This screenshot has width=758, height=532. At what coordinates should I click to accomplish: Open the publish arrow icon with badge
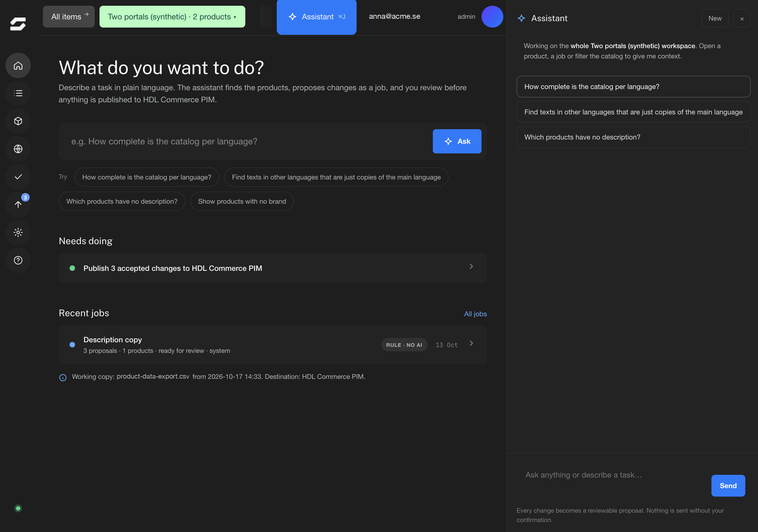[x=18, y=204]
